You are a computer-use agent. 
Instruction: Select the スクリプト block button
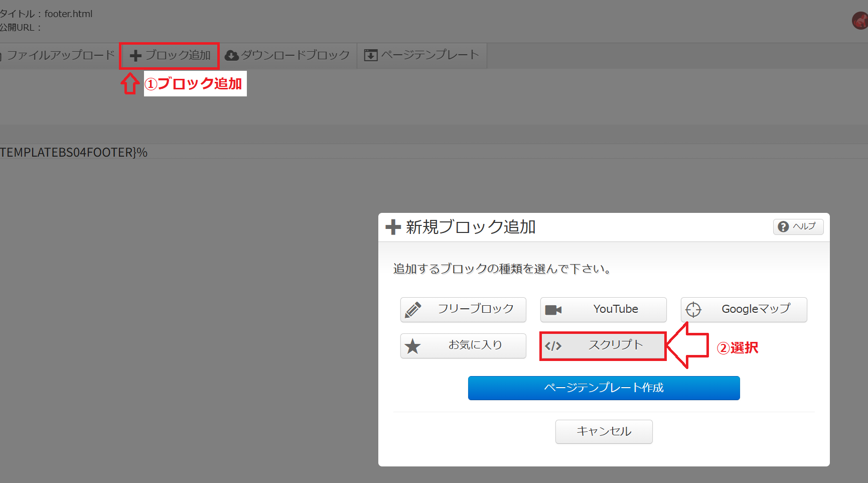pyautogui.click(x=603, y=346)
